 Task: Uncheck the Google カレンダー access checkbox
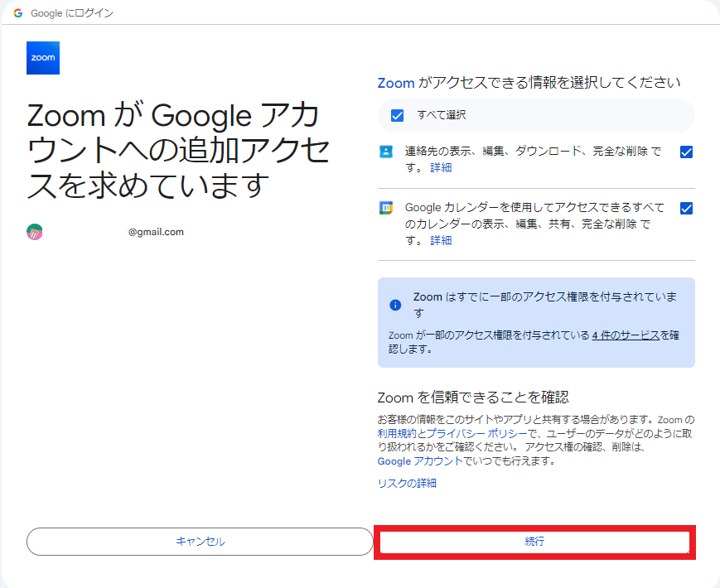(x=685, y=208)
